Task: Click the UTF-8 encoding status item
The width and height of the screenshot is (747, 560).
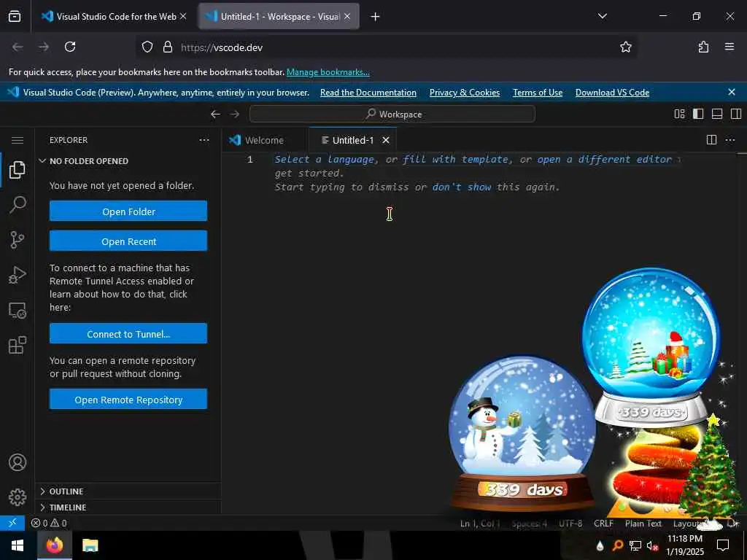Action: pos(570,524)
